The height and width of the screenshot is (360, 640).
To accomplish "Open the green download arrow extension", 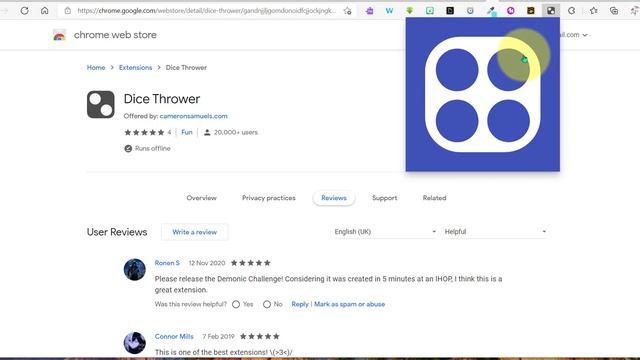I will pos(409,11).
